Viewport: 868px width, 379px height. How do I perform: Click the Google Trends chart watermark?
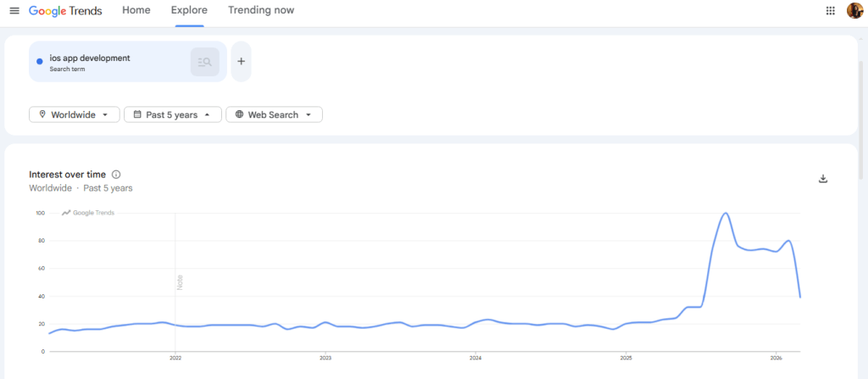click(88, 213)
